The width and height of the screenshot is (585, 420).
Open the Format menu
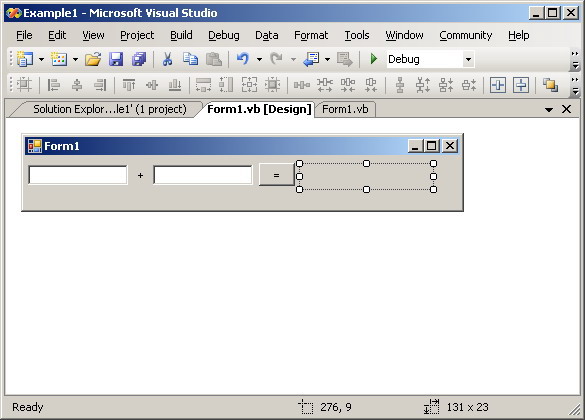click(311, 35)
